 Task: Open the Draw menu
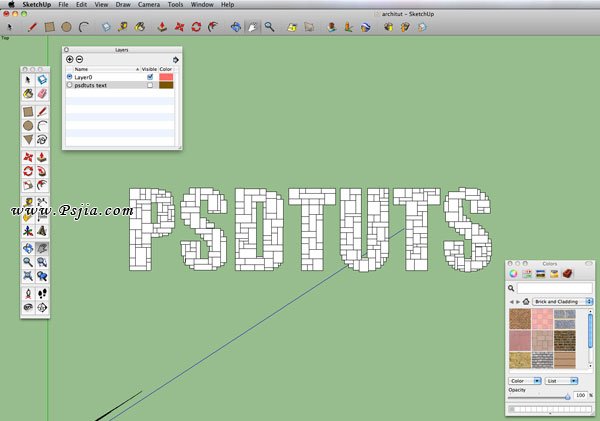click(x=123, y=5)
